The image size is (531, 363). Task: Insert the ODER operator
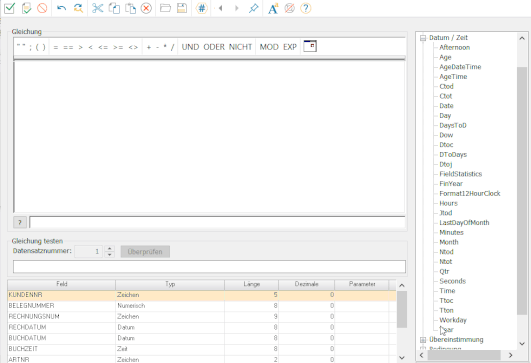tap(214, 47)
